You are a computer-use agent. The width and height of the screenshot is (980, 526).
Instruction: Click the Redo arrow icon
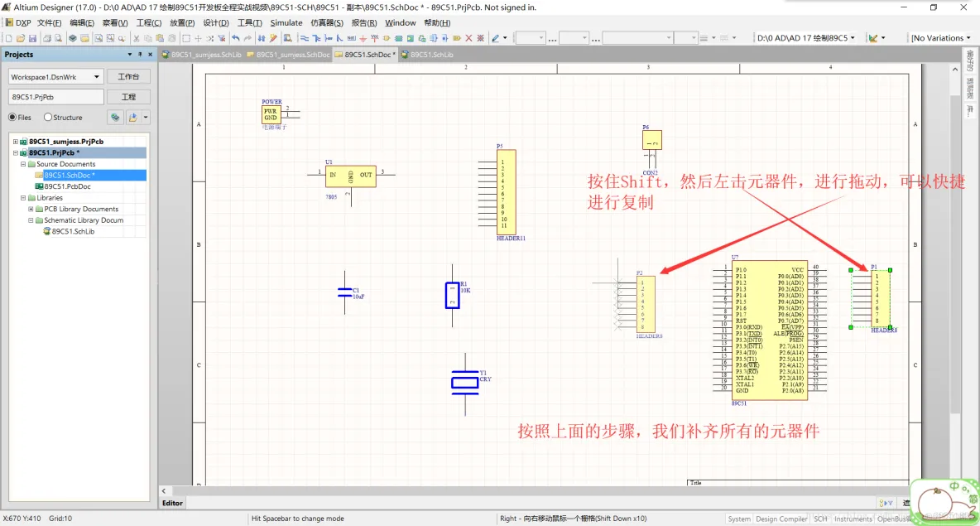click(247, 38)
